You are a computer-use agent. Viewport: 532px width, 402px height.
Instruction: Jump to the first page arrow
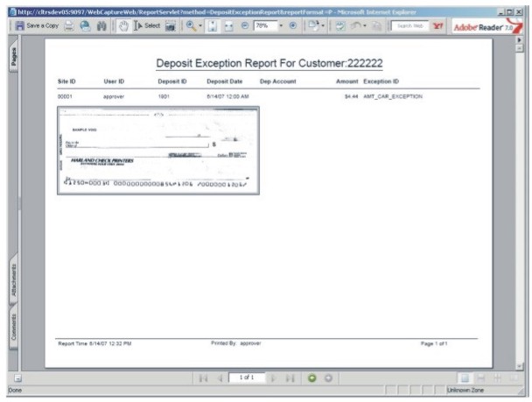(205, 377)
